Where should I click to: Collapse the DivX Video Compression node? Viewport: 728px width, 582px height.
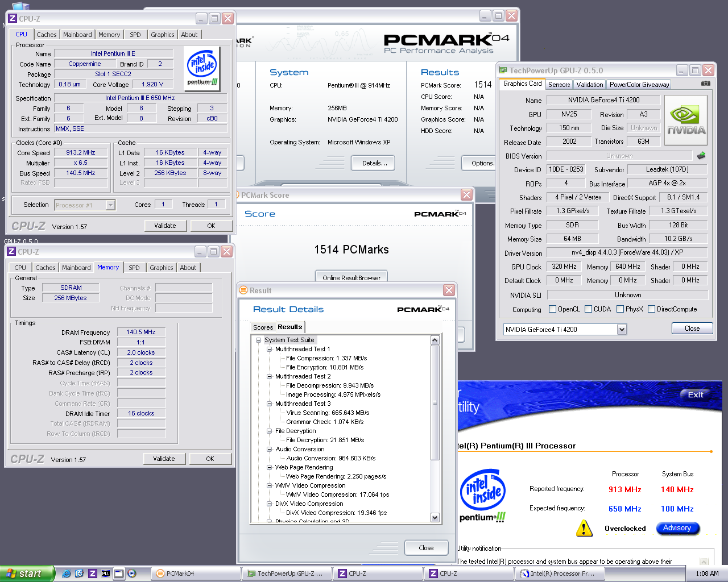pyautogui.click(x=269, y=504)
